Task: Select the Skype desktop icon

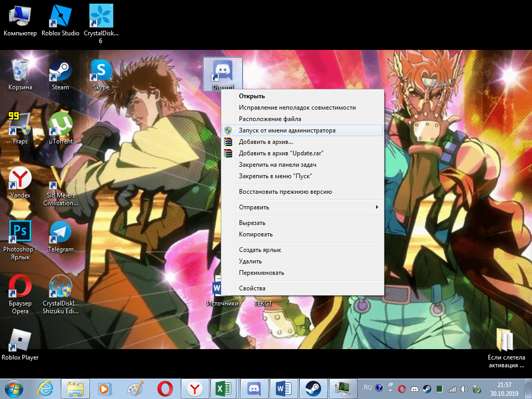Action: (101, 74)
